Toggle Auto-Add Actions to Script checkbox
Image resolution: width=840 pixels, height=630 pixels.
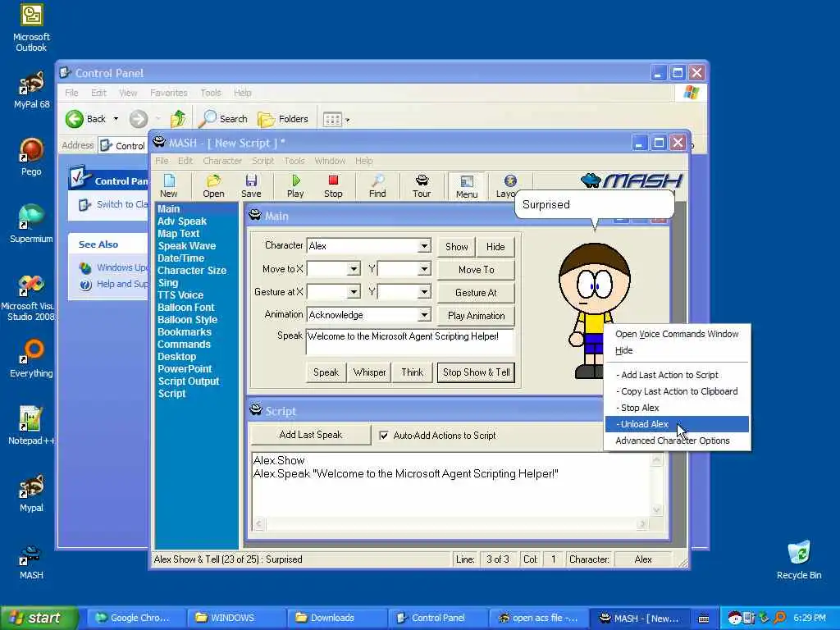click(x=384, y=436)
